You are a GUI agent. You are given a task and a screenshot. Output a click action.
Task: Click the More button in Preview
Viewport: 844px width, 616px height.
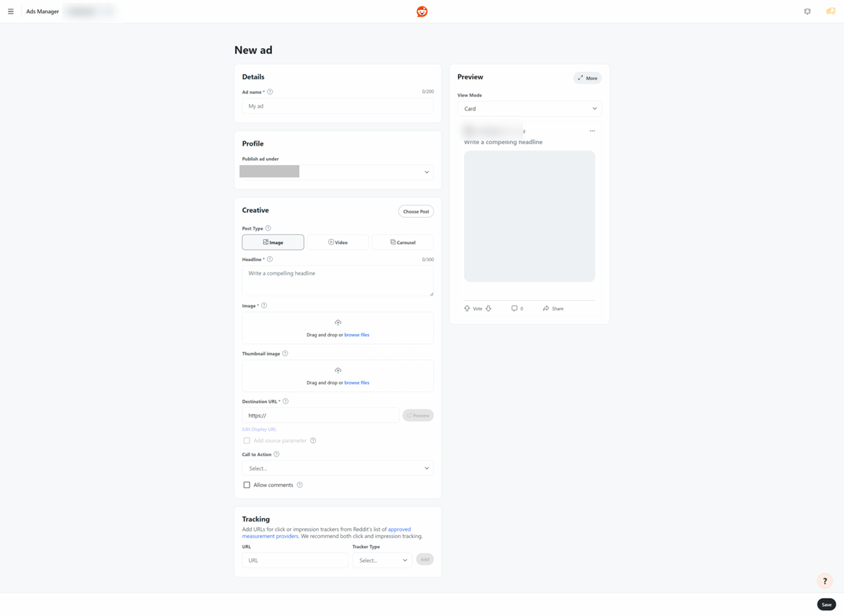click(x=587, y=78)
